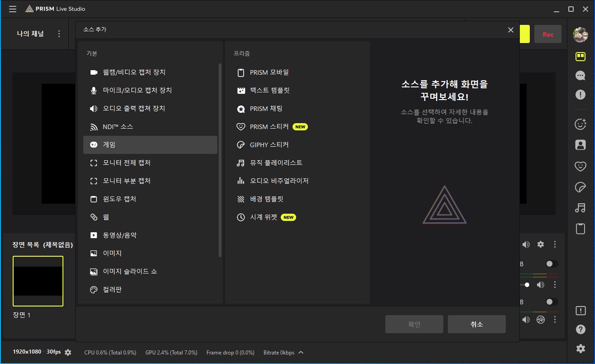
Task: Click the heart smiley sticker icon in the sidebar
Action: pyautogui.click(x=580, y=166)
